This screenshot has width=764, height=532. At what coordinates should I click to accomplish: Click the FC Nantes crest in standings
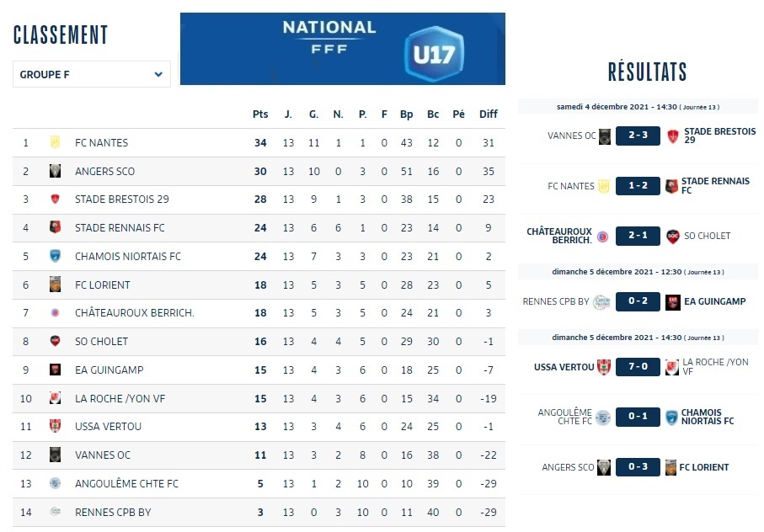[x=55, y=142]
